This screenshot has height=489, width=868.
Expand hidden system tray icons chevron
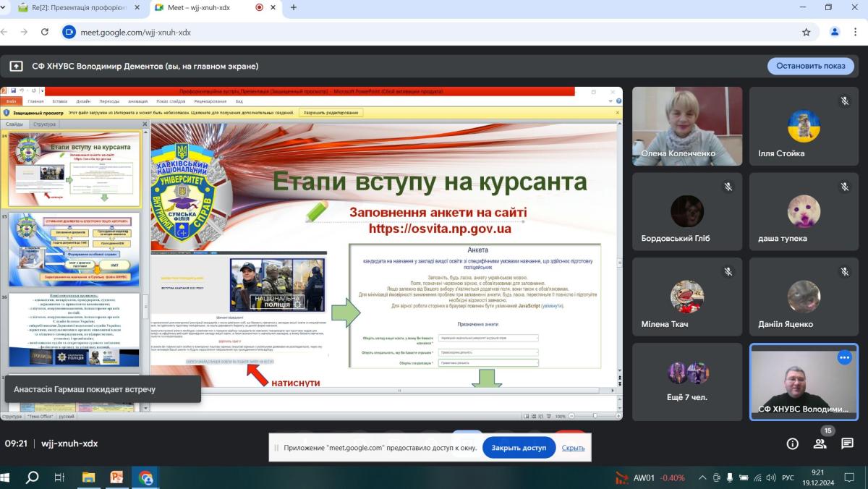tap(702, 477)
